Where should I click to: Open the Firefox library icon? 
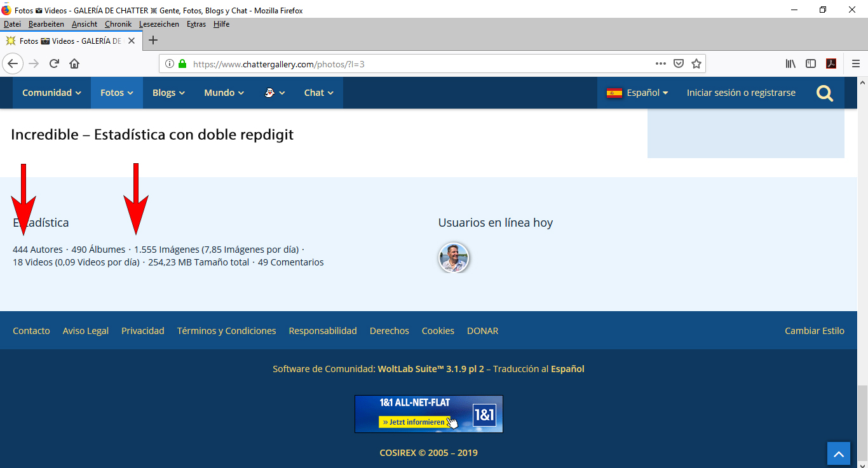click(x=790, y=64)
